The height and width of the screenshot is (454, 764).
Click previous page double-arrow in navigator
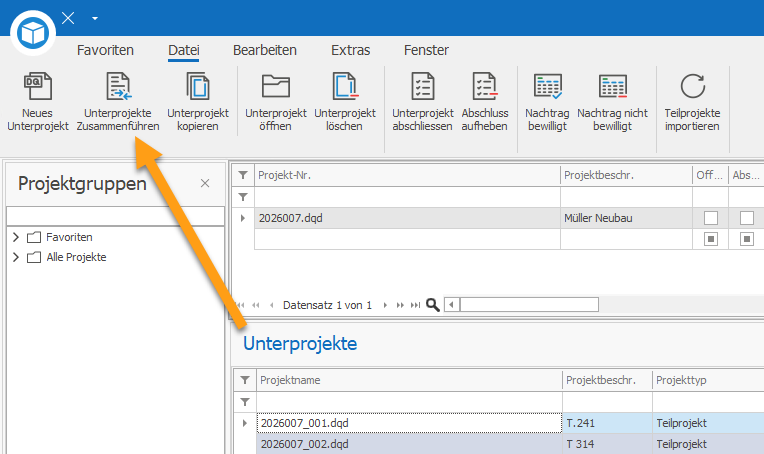point(256,305)
